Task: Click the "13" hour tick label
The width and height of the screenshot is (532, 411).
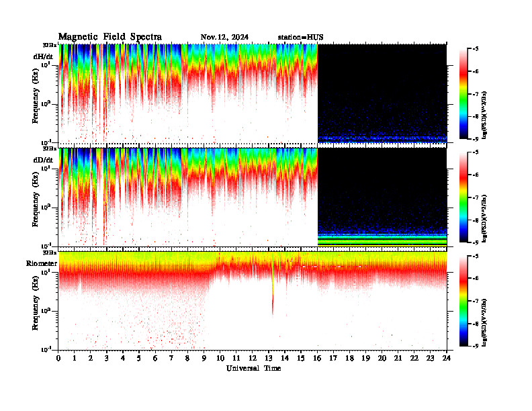Action: 269,359
